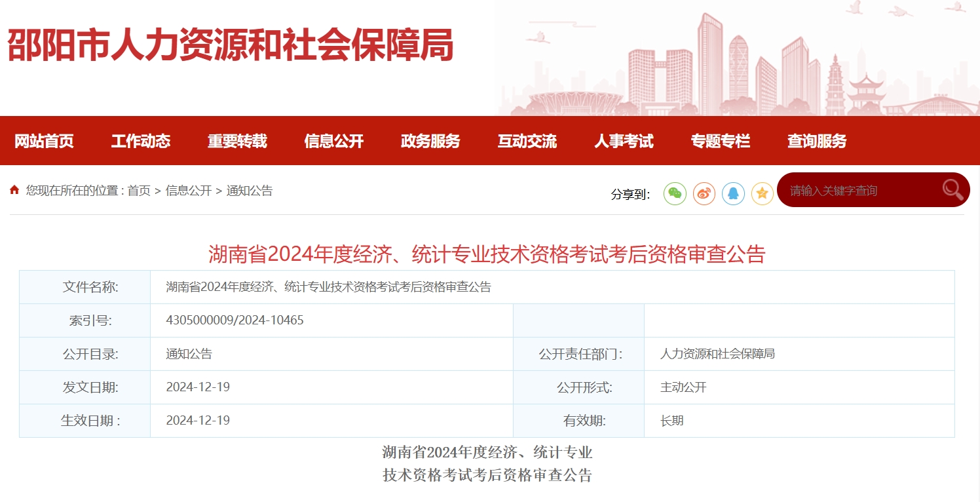Open the 专题专栏 menu item
Screen dimensions: 980x502
click(x=721, y=141)
